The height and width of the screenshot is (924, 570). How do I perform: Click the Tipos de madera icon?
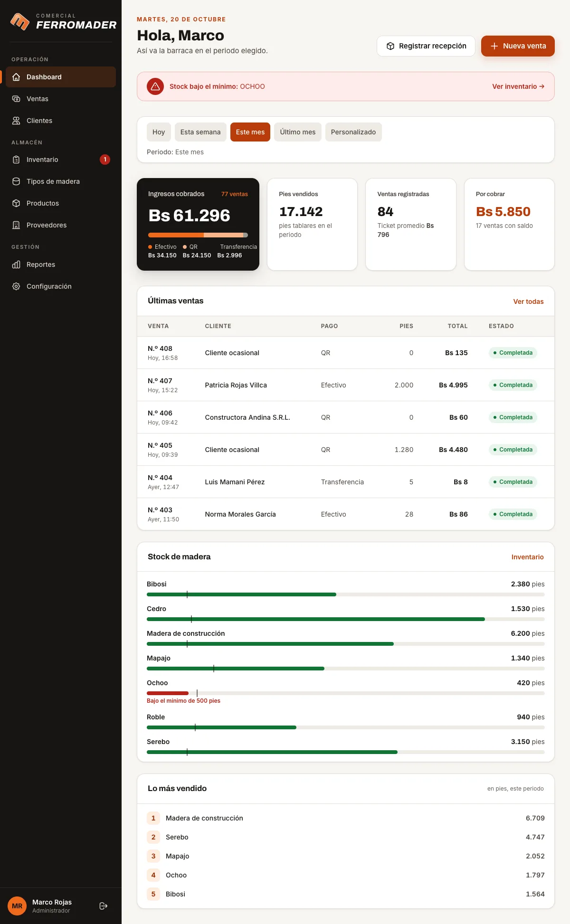tap(16, 181)
